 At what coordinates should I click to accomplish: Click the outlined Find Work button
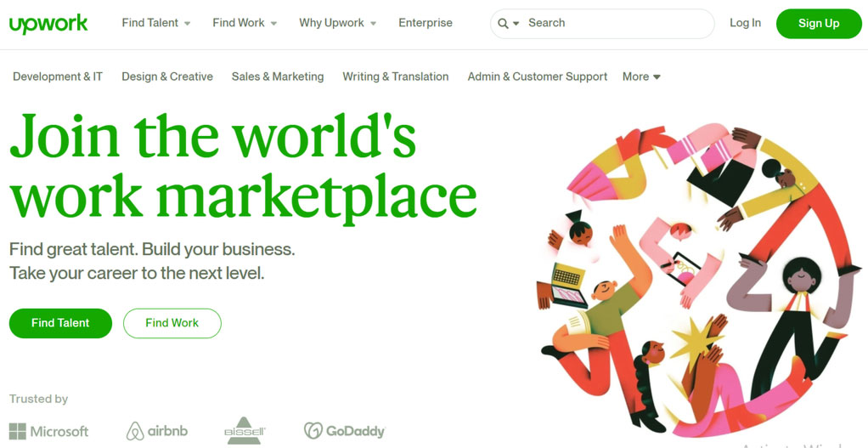coord(172,323)
